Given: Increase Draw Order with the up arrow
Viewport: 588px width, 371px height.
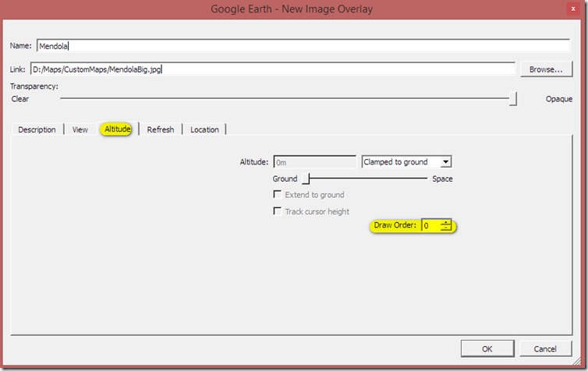Looking at the screenshot, I should [446, 223].
